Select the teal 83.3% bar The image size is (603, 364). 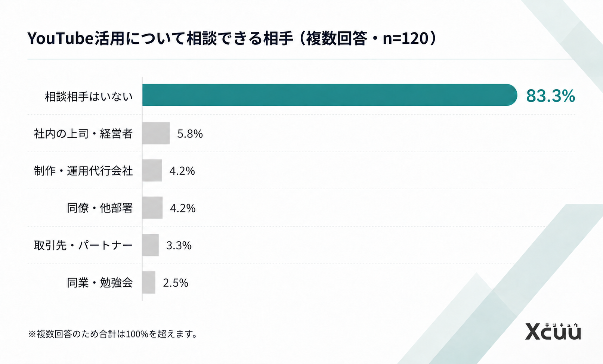point(330,95)
